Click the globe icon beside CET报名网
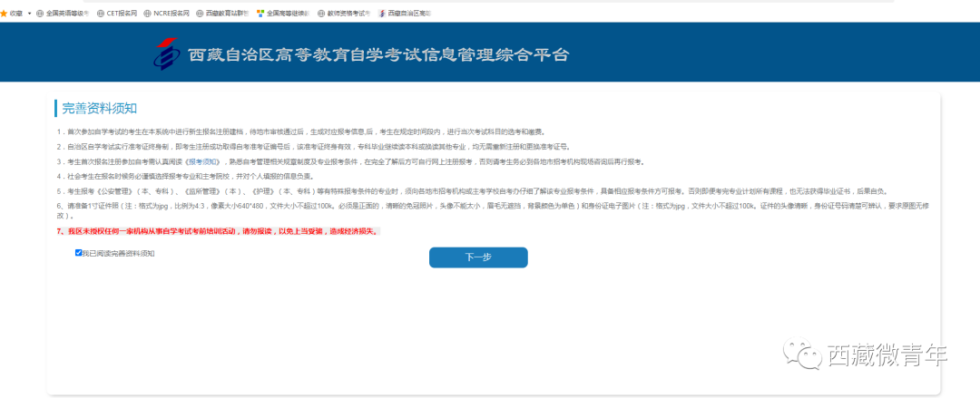 (x=101, y=14)
